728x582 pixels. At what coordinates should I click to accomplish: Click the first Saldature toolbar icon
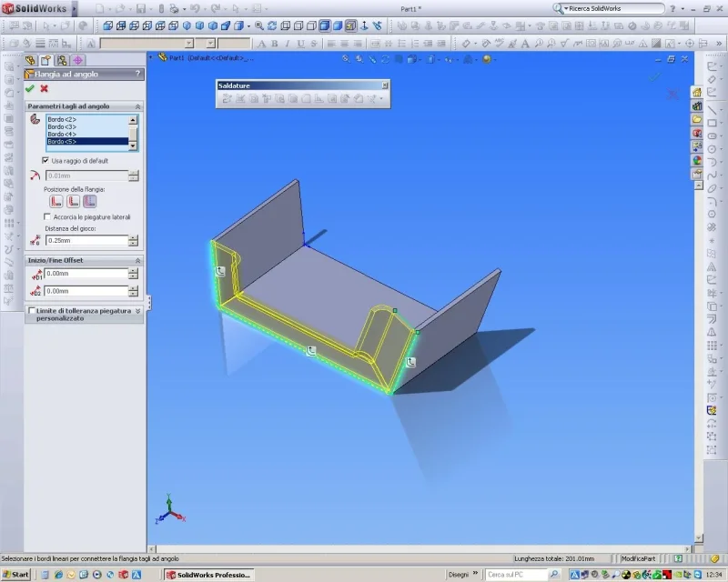227,98
